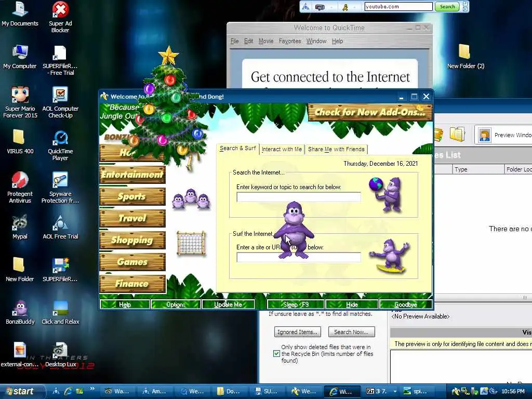Click BonziBuddy Options button
532x399 pixels.
click(x=176, y=304)
